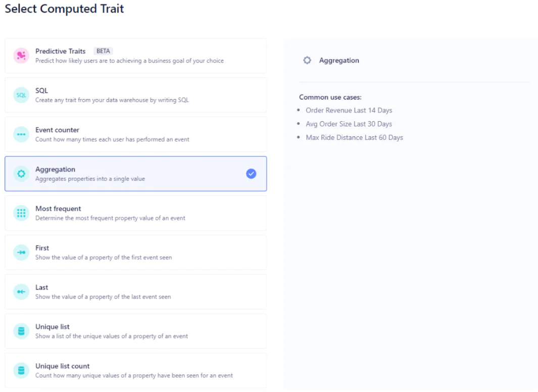
Task: Choose the Last trait description text
Action: coord(103,297)
